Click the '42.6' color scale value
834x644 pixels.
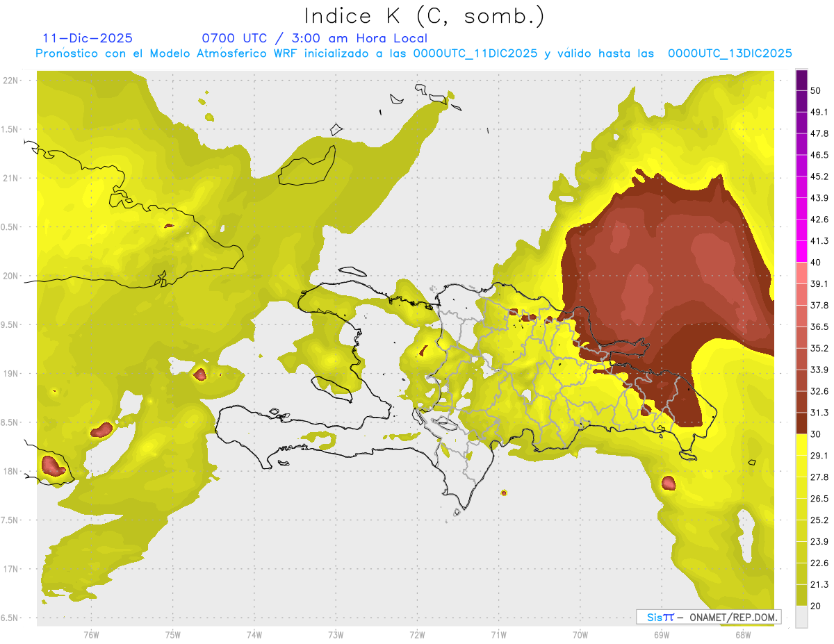point(820,220)
